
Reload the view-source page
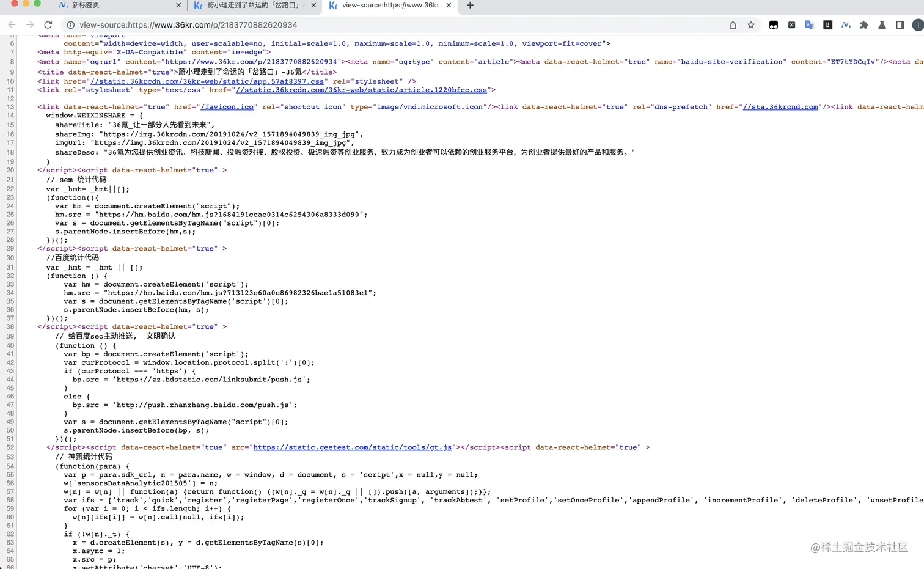48,24
